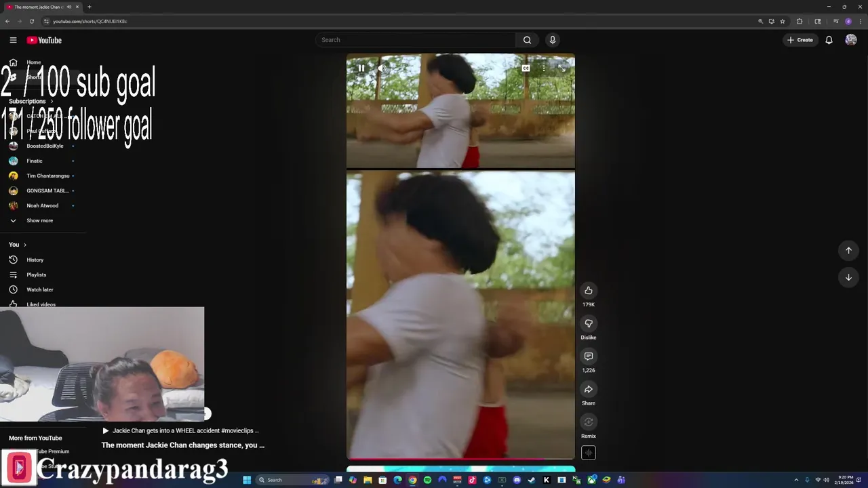The height and width of the screenshot is (488, 868).
Task: Open the Short's sound source icon
Action: [589, 453]
